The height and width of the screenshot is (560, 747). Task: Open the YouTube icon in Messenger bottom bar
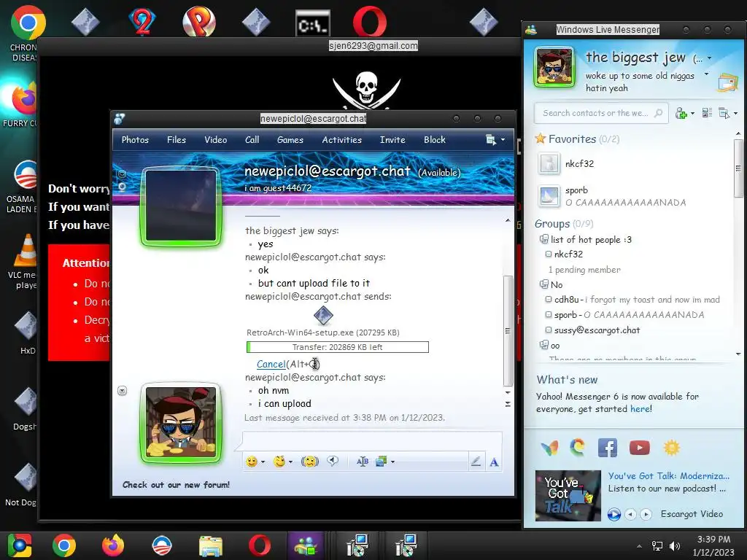tap(639, 448)
